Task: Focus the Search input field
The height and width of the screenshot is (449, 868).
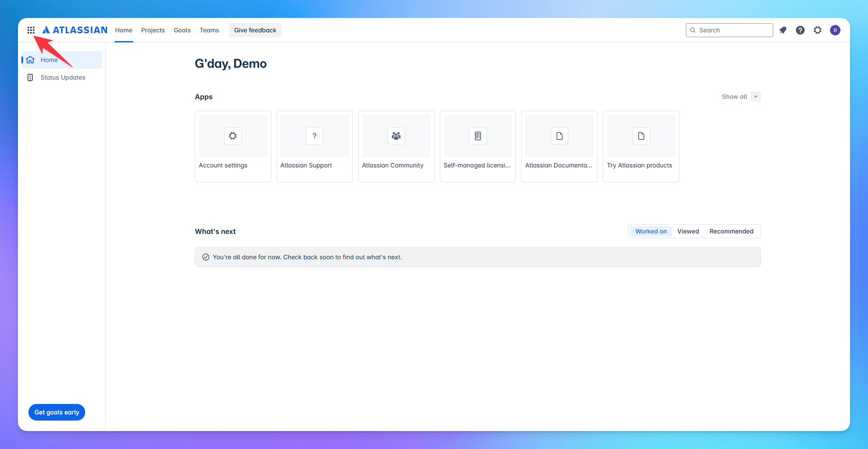Action: 730,30
